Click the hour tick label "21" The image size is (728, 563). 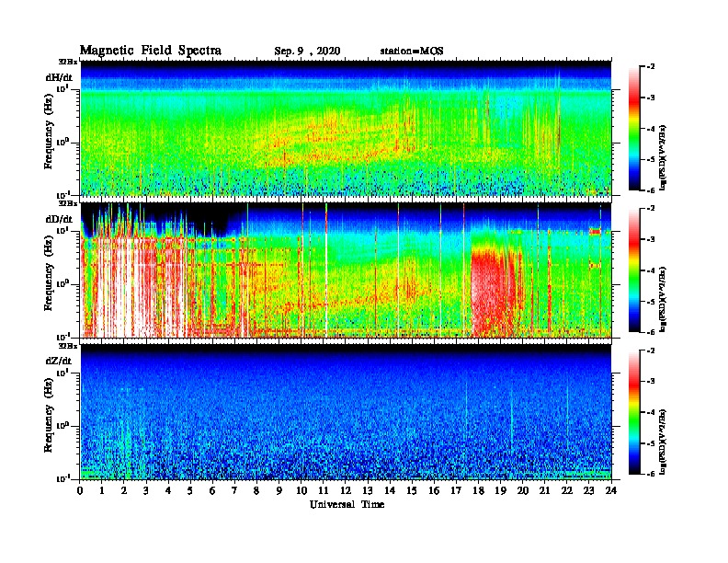[x=545, y=491]
